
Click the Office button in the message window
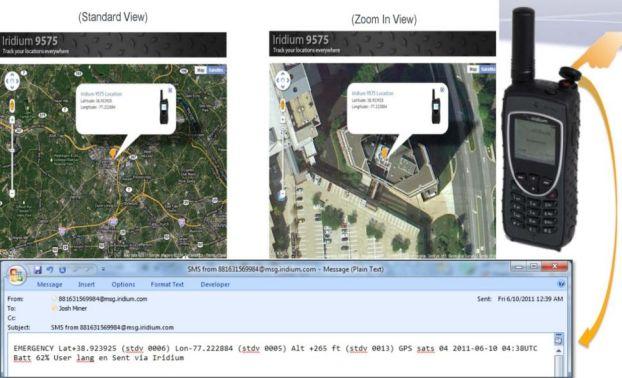[16, 275]
